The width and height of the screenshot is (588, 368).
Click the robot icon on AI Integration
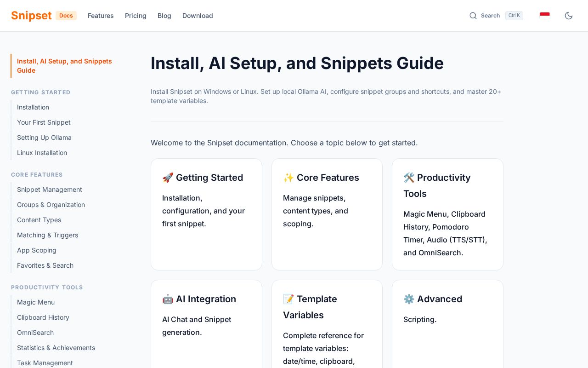click(168, 299)
